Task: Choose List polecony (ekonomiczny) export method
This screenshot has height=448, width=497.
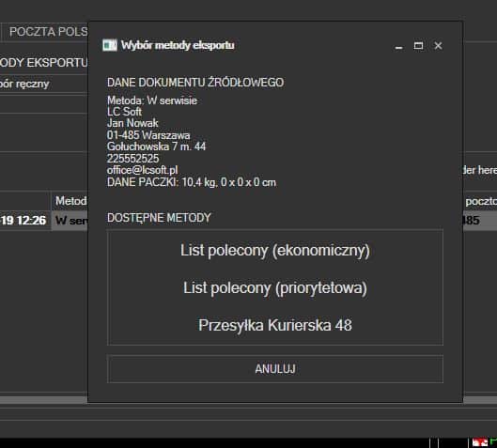Action: (275, 250)
